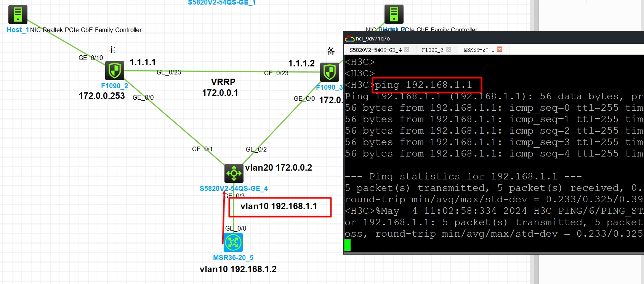Click the S5820V2-54QS-GE_4 label under the switch
This screenshot has width=644, height=284.
[234, 189]
